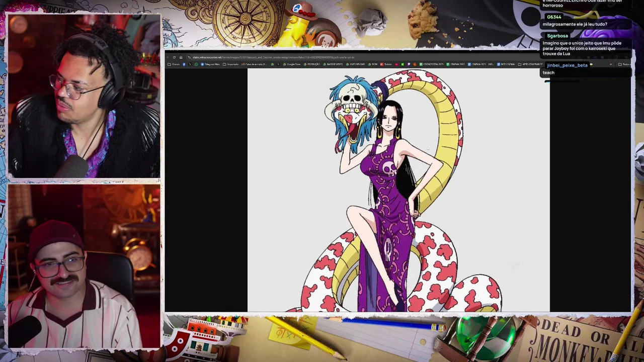Screen dimensions: 644x362
Task: Click chat message "teach"
Action: point(548,72)
